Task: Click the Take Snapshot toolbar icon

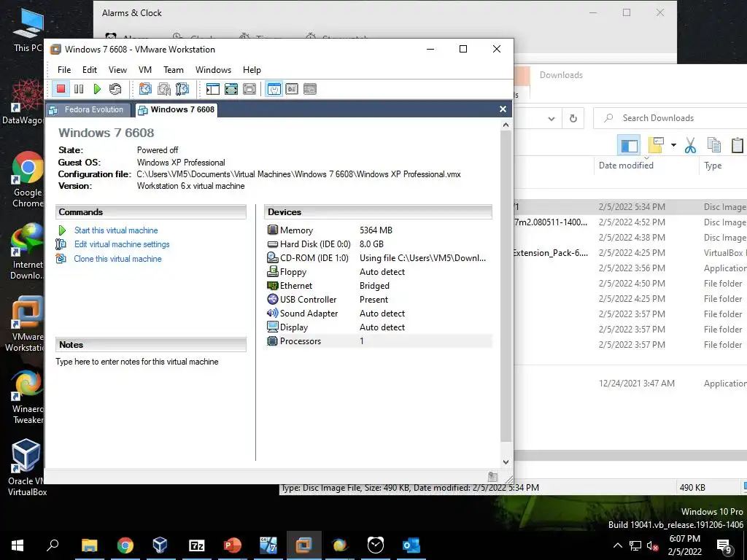Action: [145, 89]
